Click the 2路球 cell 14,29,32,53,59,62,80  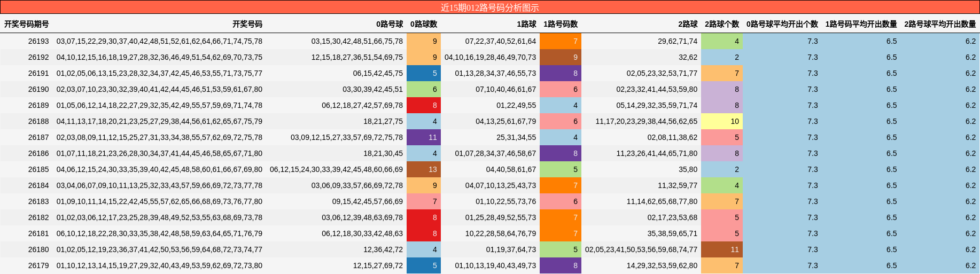[662, 265]
